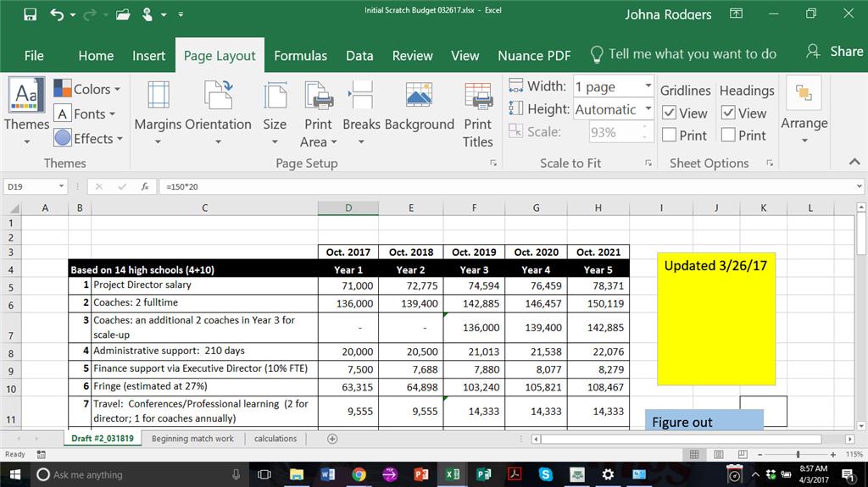Click the yellow 'Updated 3/26/17' note box
The image size is (868, 487).
point(715,318)
